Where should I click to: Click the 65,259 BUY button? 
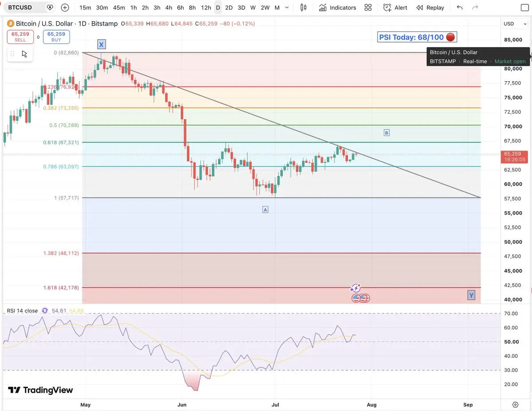[56, 37]
